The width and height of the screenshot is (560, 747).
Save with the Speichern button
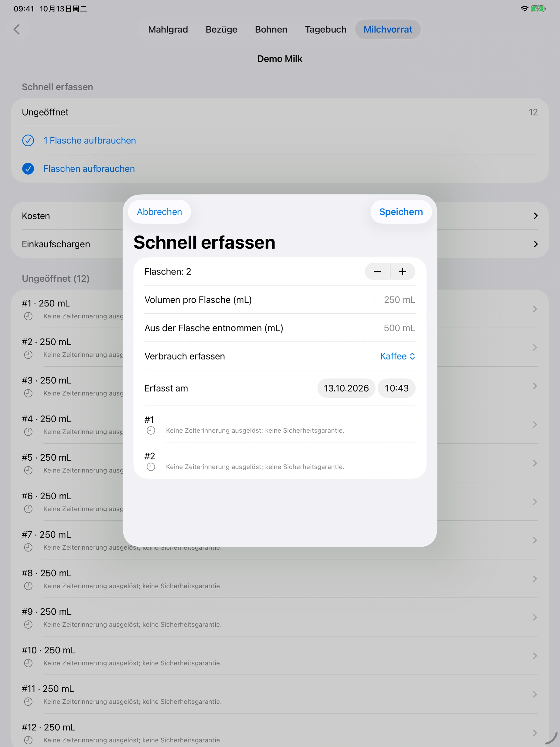(x=401, y=212)
